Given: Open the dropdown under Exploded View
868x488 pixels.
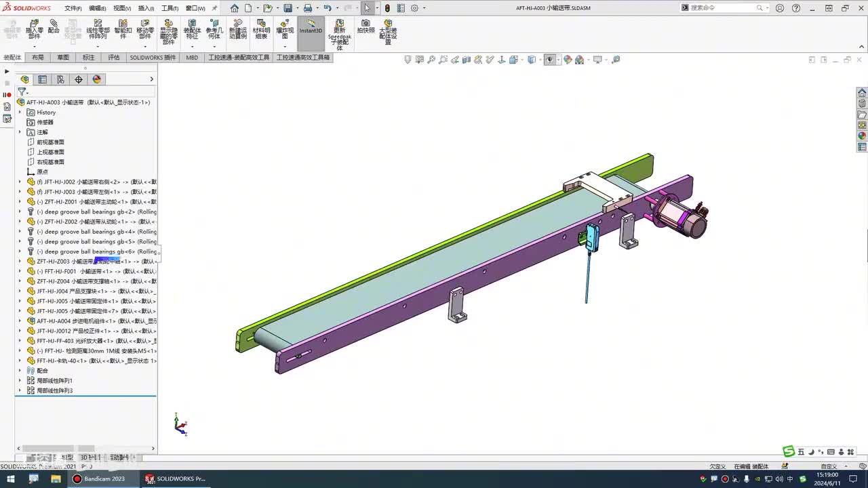Looking at the screenshot, I should click(285, 46).
